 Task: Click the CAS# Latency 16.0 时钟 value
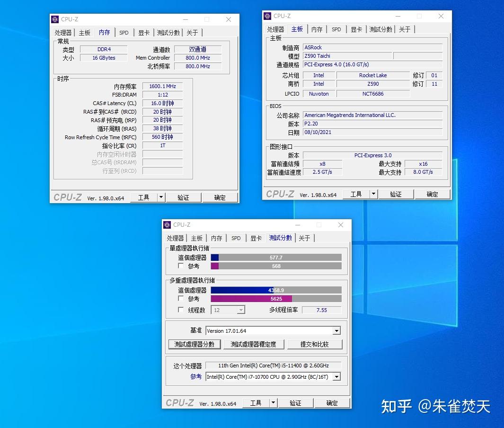[x=163, y=103]
